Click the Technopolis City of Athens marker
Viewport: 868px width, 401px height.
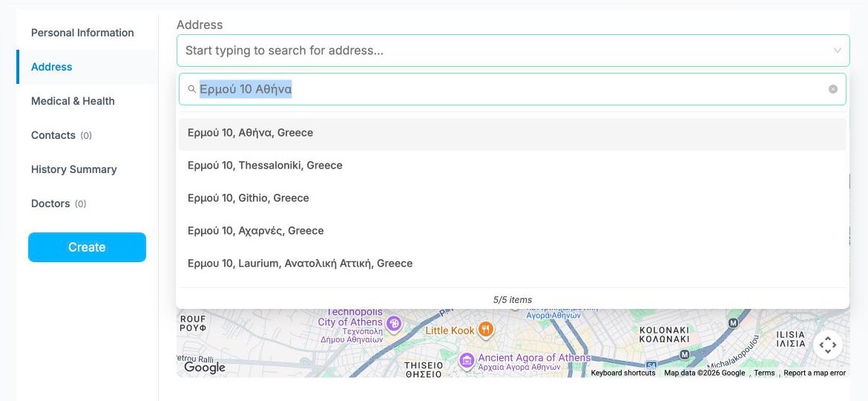pyautogui.click(x=394, y=323)
